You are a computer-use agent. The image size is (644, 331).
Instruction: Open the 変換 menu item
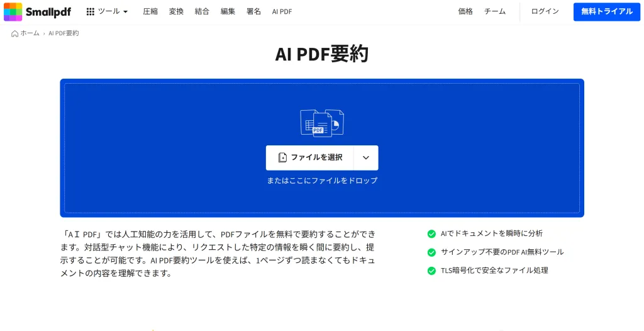(x=176, y=11)
